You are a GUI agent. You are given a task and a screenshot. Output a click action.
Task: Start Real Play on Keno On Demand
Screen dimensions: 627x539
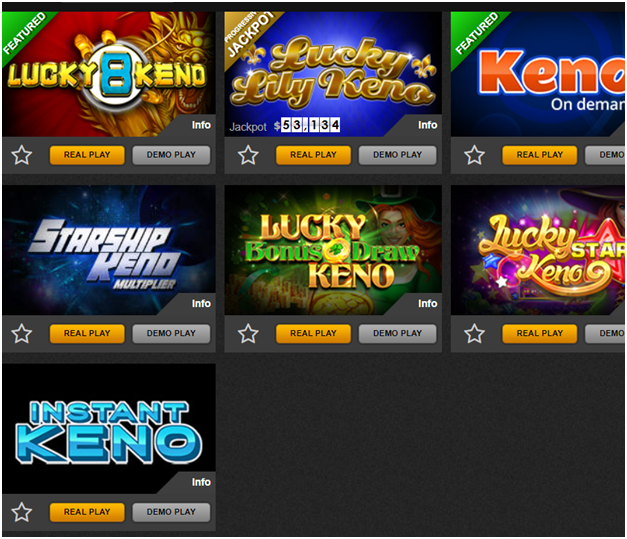540,155
